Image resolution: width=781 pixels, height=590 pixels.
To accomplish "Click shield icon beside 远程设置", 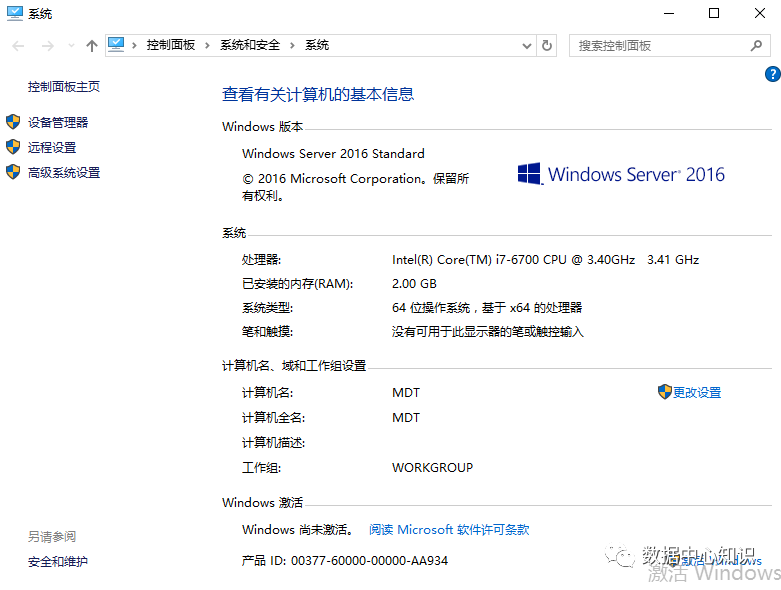I will point(13,146).
